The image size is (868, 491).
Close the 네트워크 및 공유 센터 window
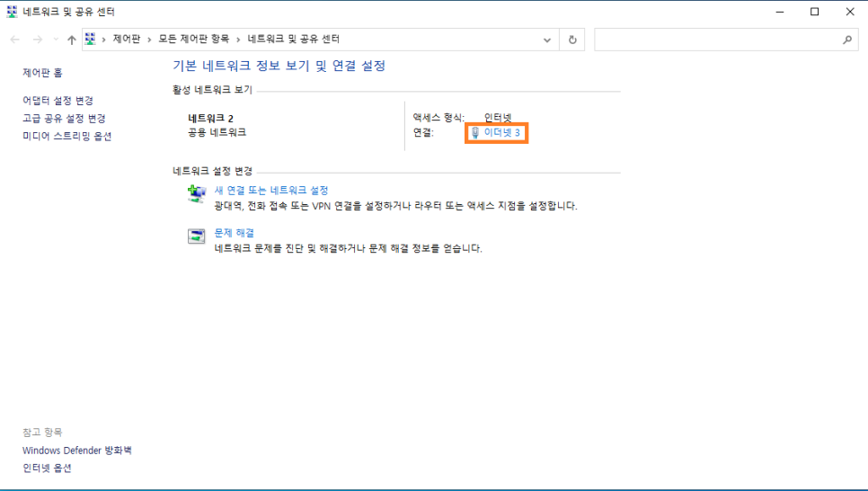pyautogui.click(x=850, y=12)
